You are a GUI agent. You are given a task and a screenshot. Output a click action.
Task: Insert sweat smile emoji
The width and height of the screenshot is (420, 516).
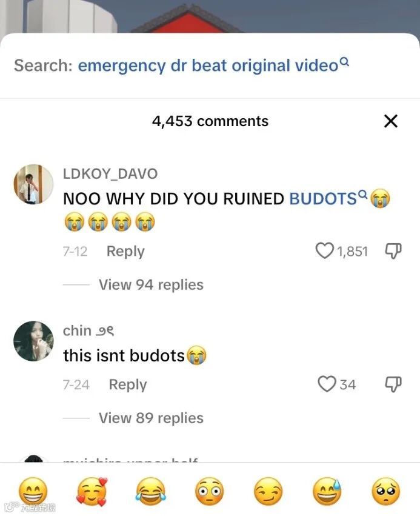[x=327, y=491]
